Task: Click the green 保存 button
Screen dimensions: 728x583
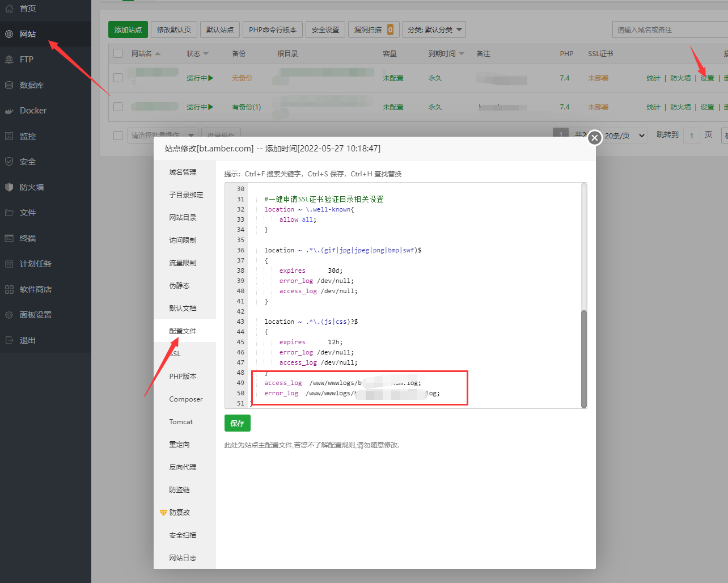Action: (x=238, y=423)
